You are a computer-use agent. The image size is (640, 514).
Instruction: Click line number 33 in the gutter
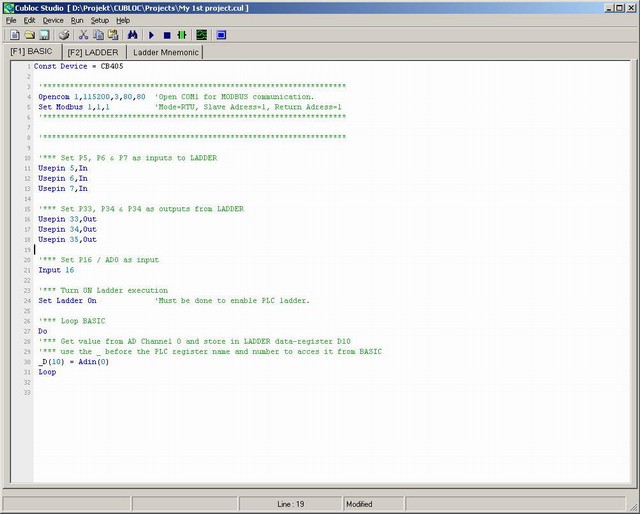pyautogui.click(x=27, y=393)
